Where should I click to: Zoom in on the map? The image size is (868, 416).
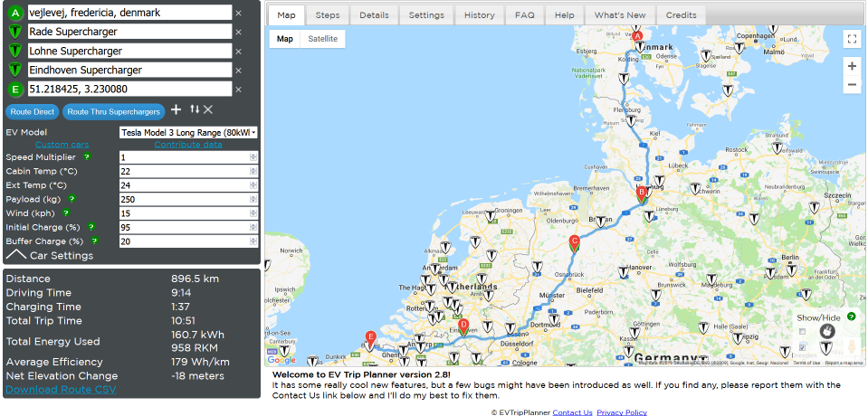click(x=852, y=66)
